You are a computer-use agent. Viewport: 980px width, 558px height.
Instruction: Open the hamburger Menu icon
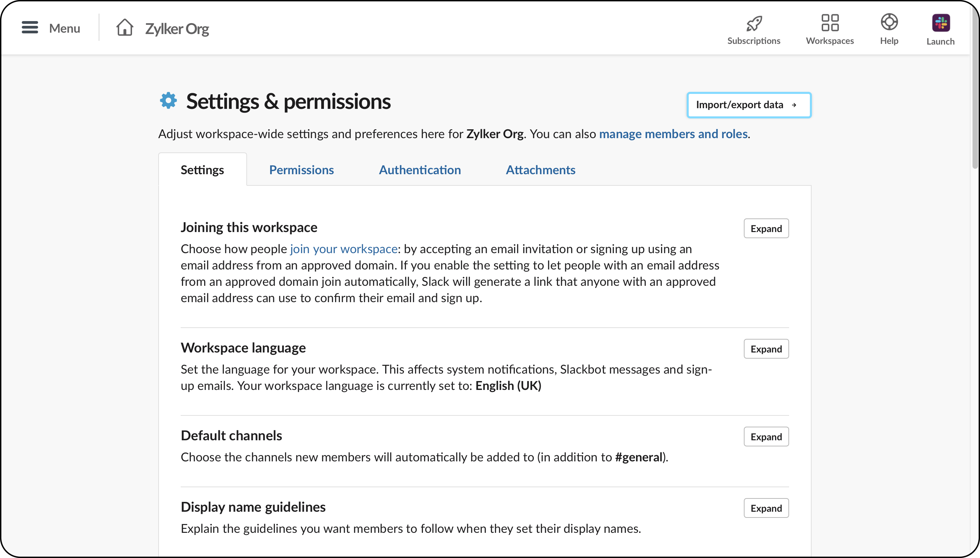[x=30, y=28]
